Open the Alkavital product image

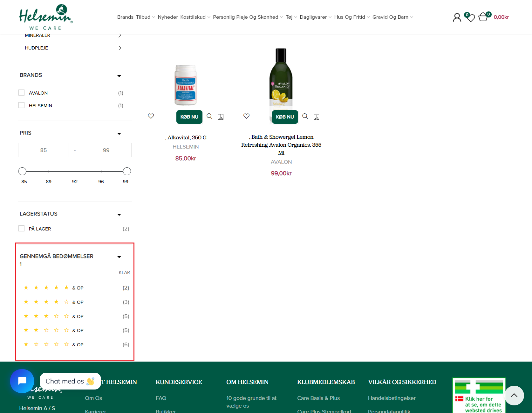click(x=186, y=85)
